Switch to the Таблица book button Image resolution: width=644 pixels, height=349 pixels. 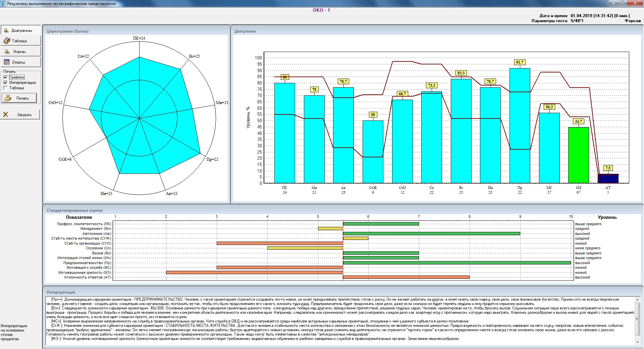(21, 41)
